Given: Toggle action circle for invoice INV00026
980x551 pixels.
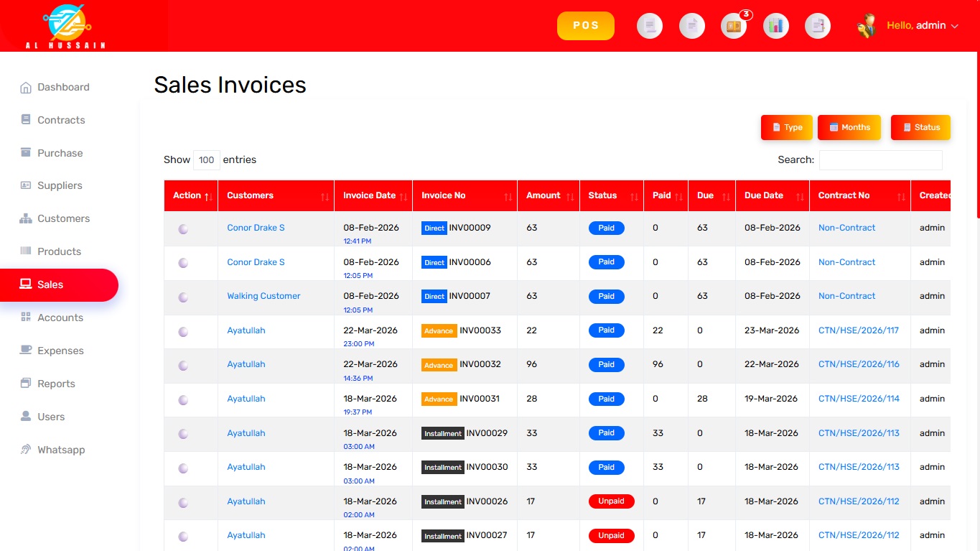Looking at the screenshot, I should pyautogui.click(x=183, y=502).
